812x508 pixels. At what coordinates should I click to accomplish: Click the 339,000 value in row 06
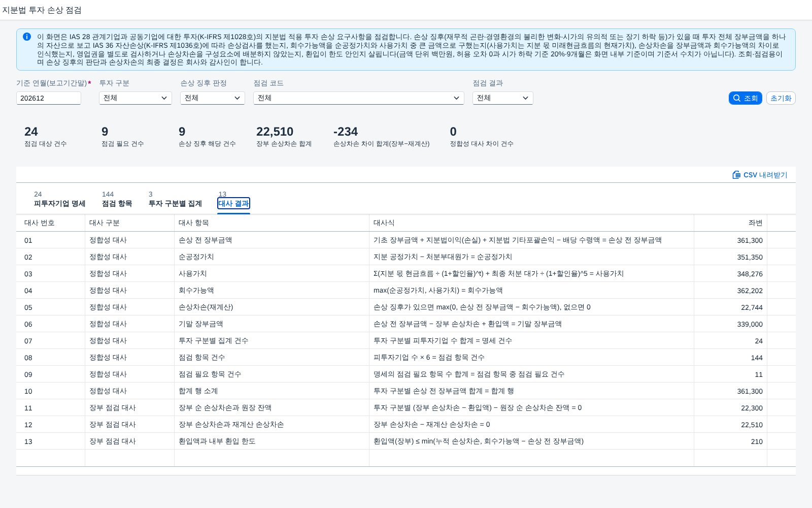tap(750, 324)
